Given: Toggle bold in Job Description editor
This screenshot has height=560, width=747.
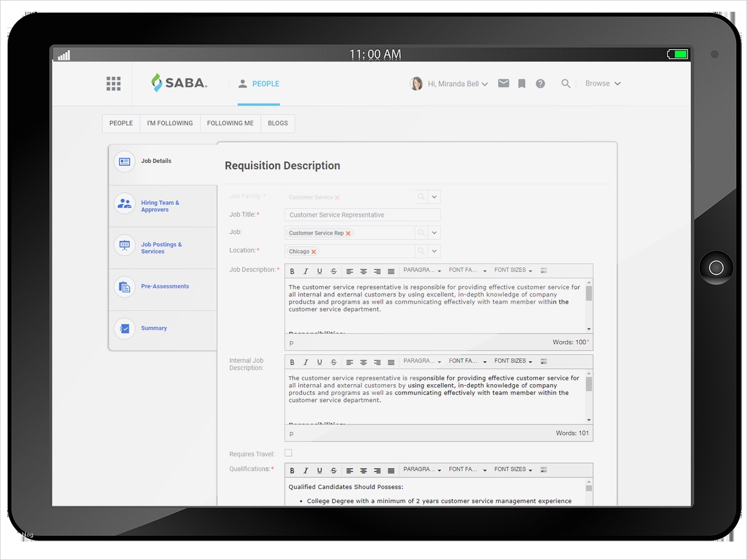Looking at the screenshot, I should click(292, 271).
